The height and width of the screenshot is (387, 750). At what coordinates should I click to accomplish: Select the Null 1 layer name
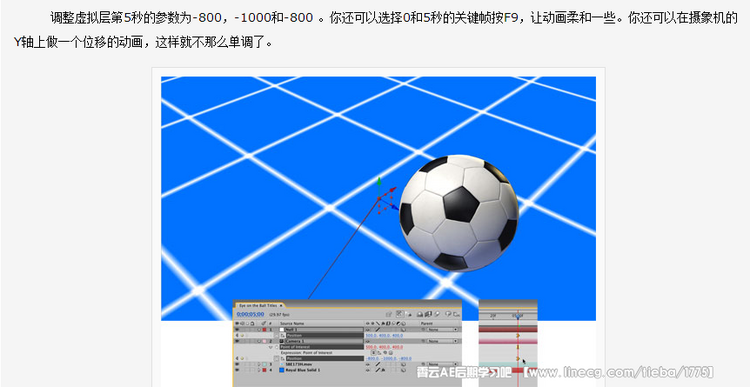pos(291,330)
